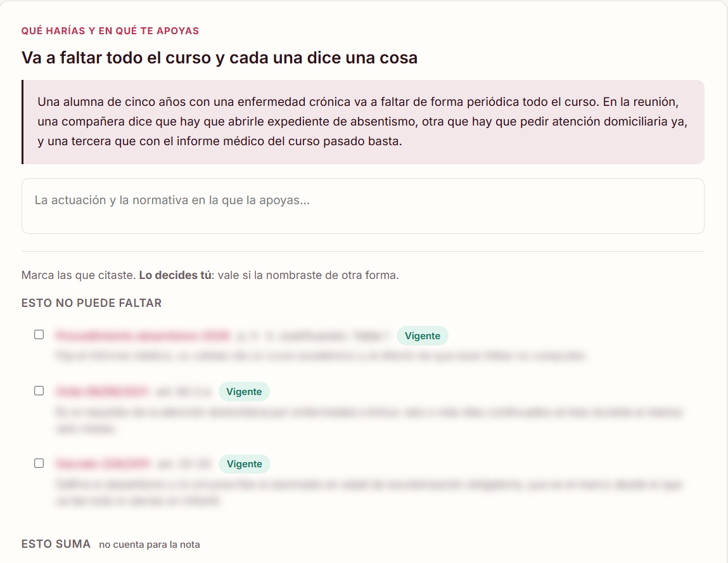Click the Vigente badge on the second norm row
This screenshot has height=563, width=728.
(x=244, y=392)
